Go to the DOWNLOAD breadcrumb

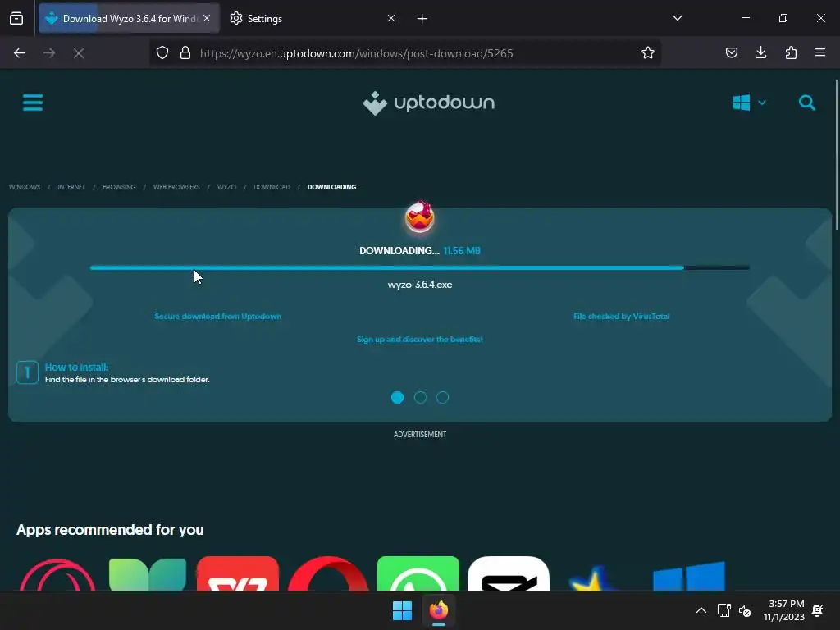[x=272, y=187]
